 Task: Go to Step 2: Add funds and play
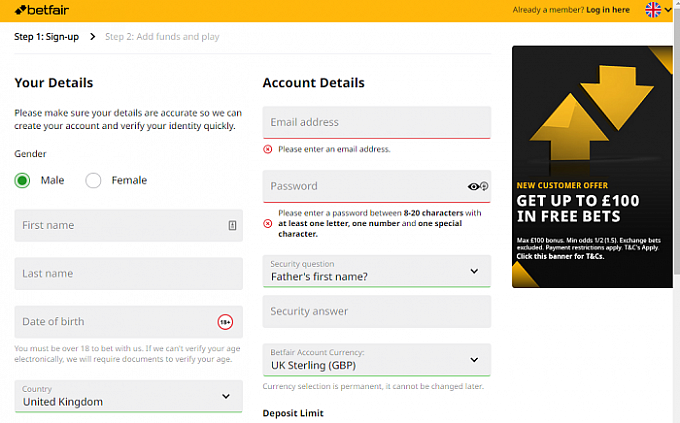(x=162, y=37)
